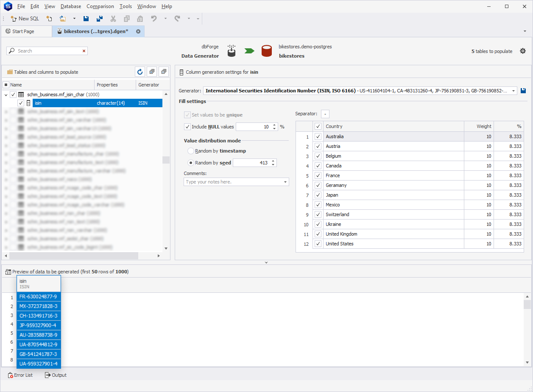Viewport: 533px width, 392px height.
Task: Click the tables tree horizontal scrollbar
Action: pyautogui.click(x=74, y=256)
